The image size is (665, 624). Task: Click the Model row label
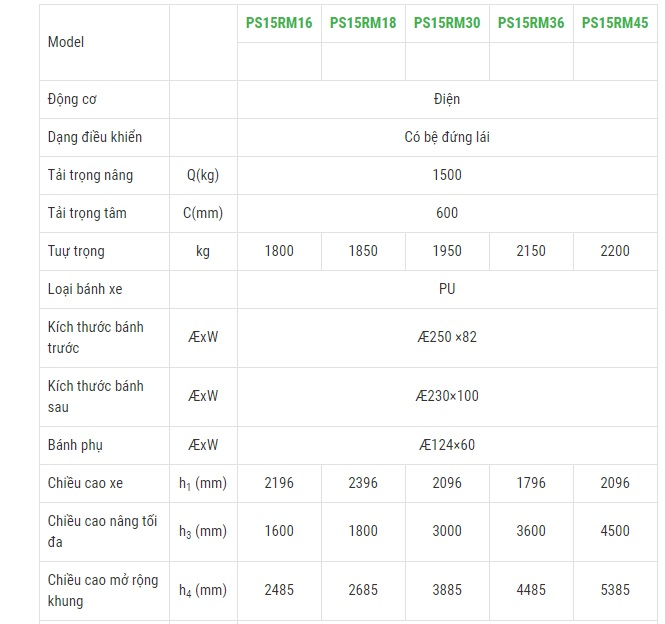coord(66,42)
